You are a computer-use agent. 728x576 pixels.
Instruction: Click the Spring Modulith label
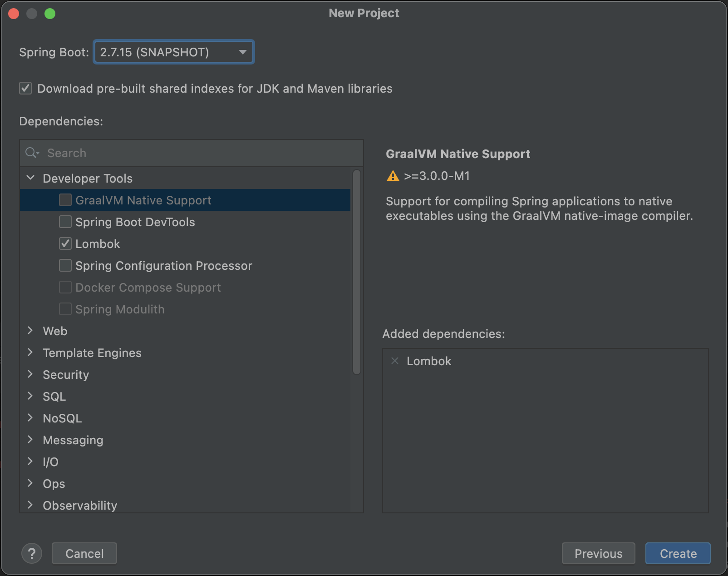click(120, 309)
